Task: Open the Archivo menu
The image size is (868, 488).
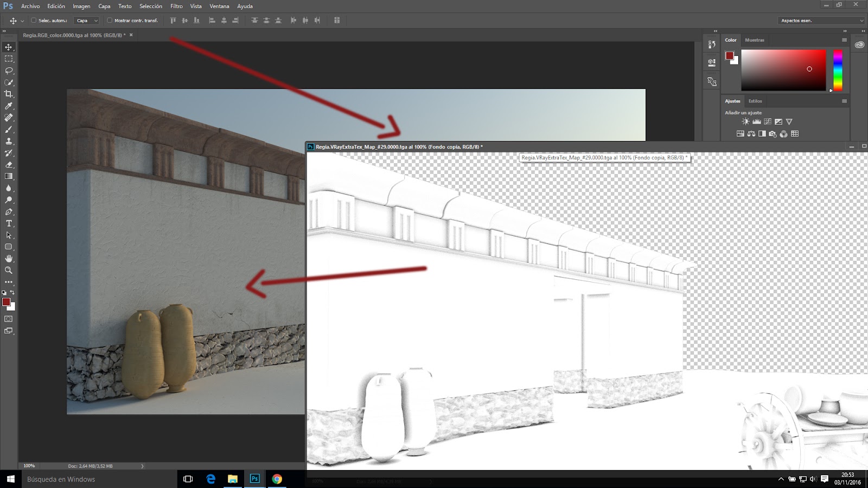Action: 30,6
